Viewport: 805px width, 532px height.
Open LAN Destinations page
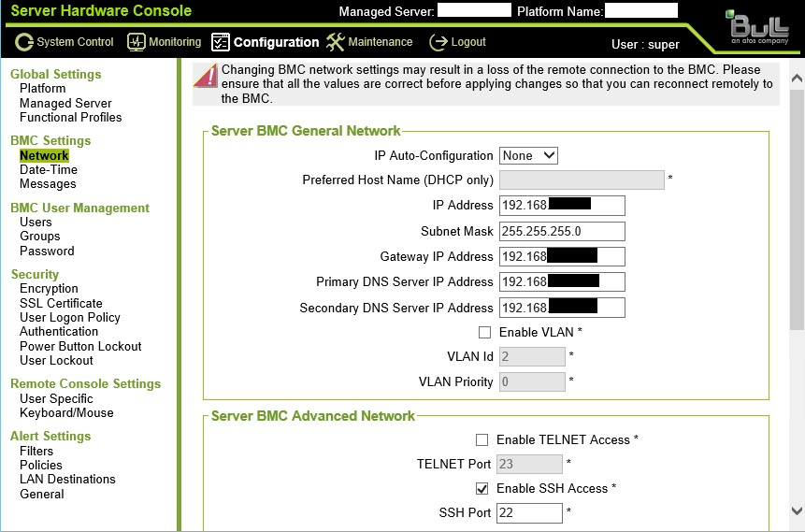pos(67,479)
